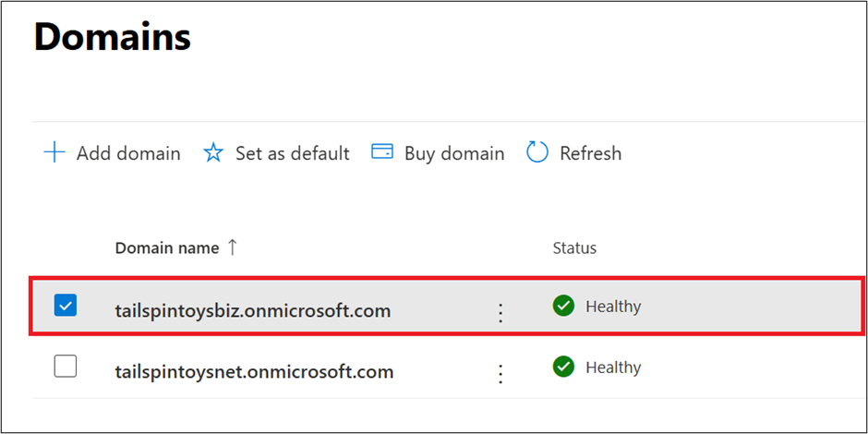
Task: Click the sort arrow beside Domain name
Action: pos(233,247)
